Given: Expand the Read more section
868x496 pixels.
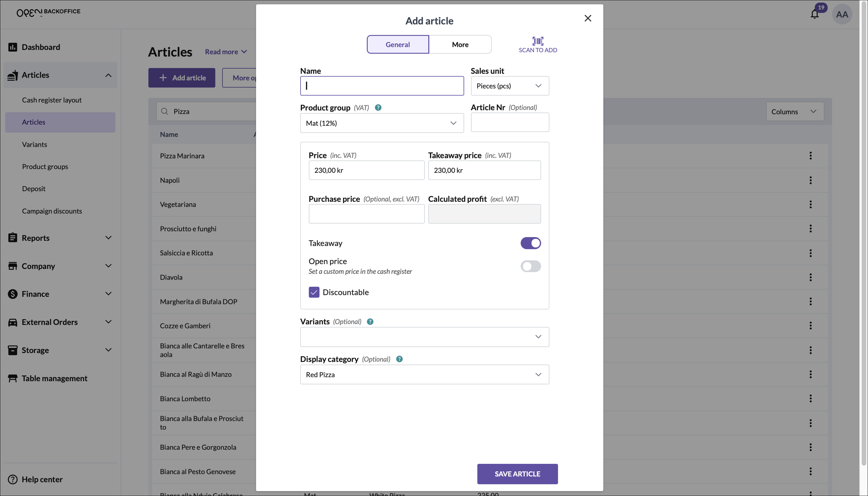Looking at the screenshot, I should [226, 52].
